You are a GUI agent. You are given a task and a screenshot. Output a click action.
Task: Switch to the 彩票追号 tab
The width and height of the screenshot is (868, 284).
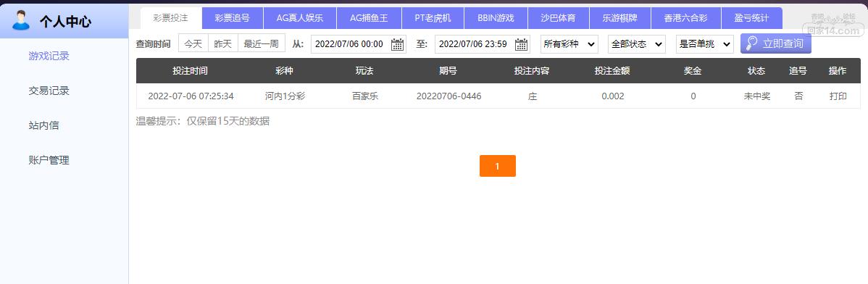(233, 17)
